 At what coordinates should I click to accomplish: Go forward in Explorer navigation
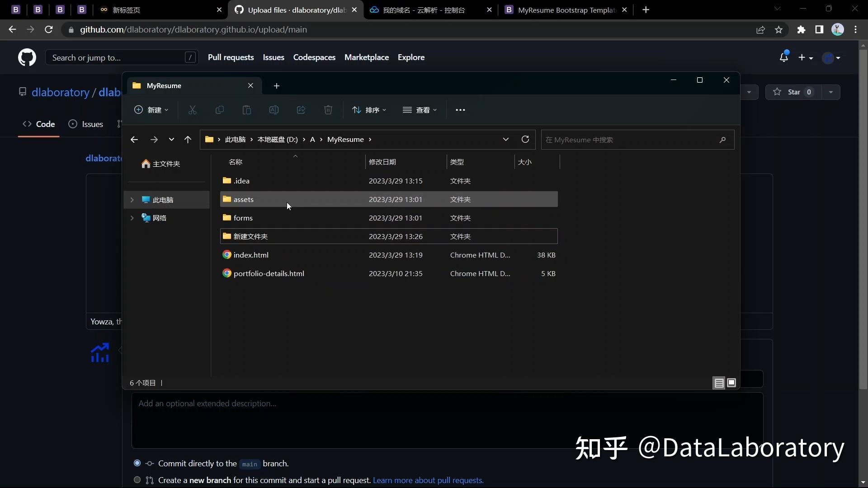(x=154, y=140)
